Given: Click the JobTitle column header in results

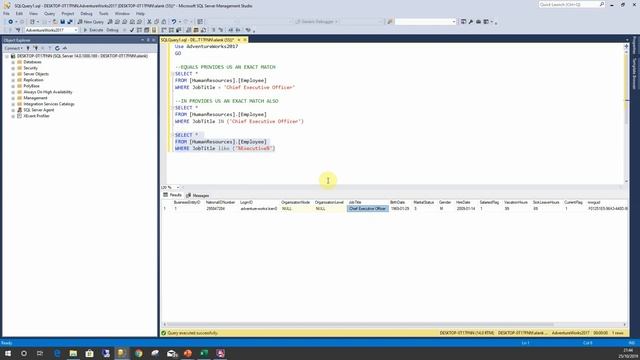Looking at the screenshot, I should pyautogui.click(x=367, y=202).
